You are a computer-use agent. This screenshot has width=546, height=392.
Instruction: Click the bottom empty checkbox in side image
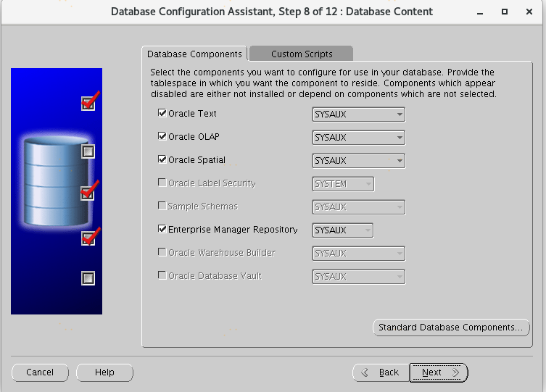88,278
